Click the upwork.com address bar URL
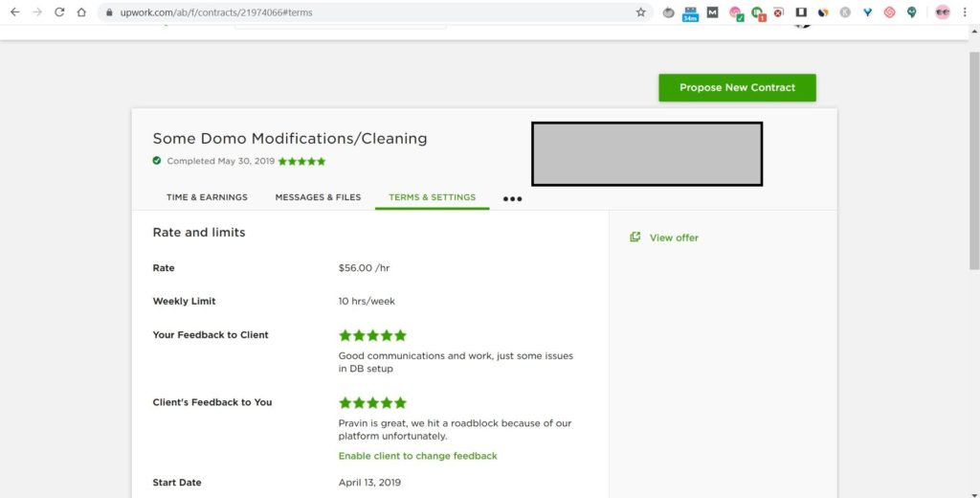Image resolution: width=980 pixels, height=498 pixels. (220, 12)
